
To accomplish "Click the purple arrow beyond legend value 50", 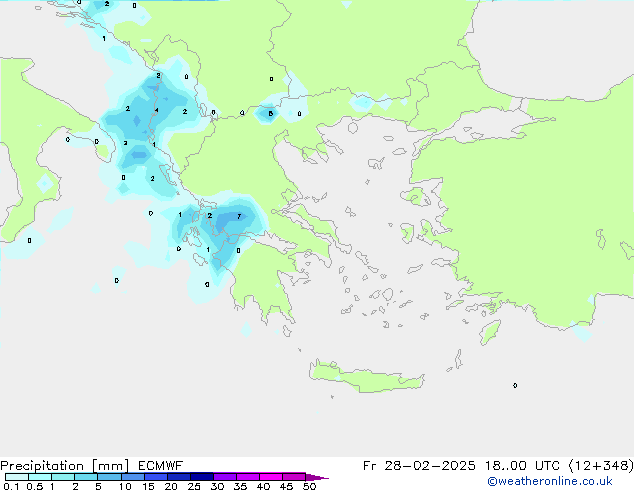I will tap(317, 477).
